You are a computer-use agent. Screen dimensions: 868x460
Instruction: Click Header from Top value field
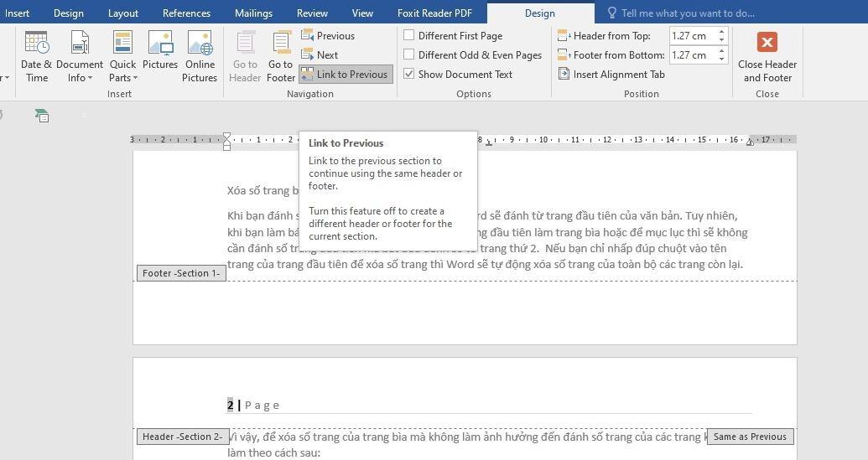[x=693, y=36]
